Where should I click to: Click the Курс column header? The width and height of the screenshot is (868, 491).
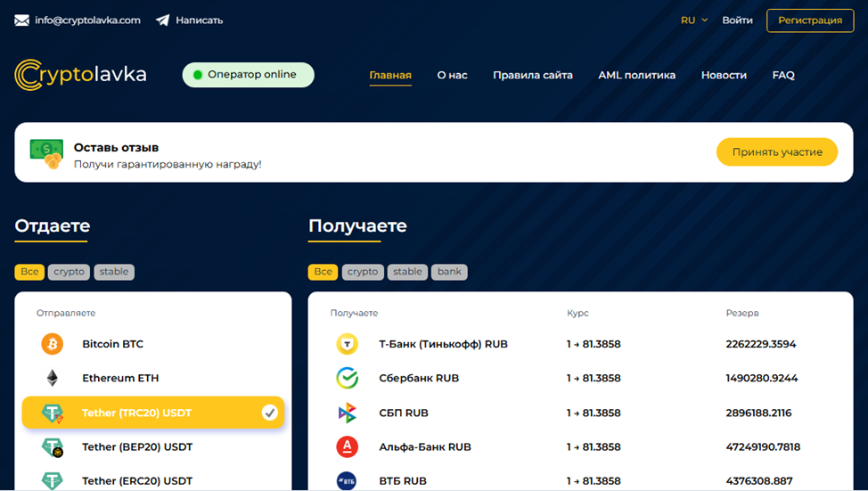[577, 314]
